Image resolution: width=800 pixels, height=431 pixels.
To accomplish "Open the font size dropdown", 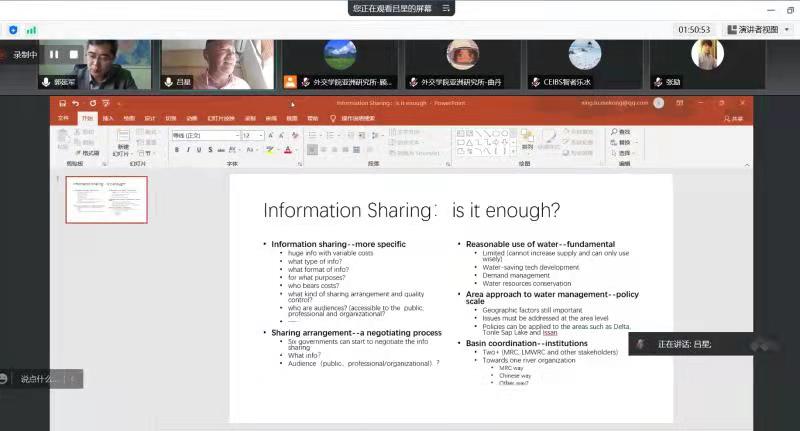I will [x=262, y=135].
